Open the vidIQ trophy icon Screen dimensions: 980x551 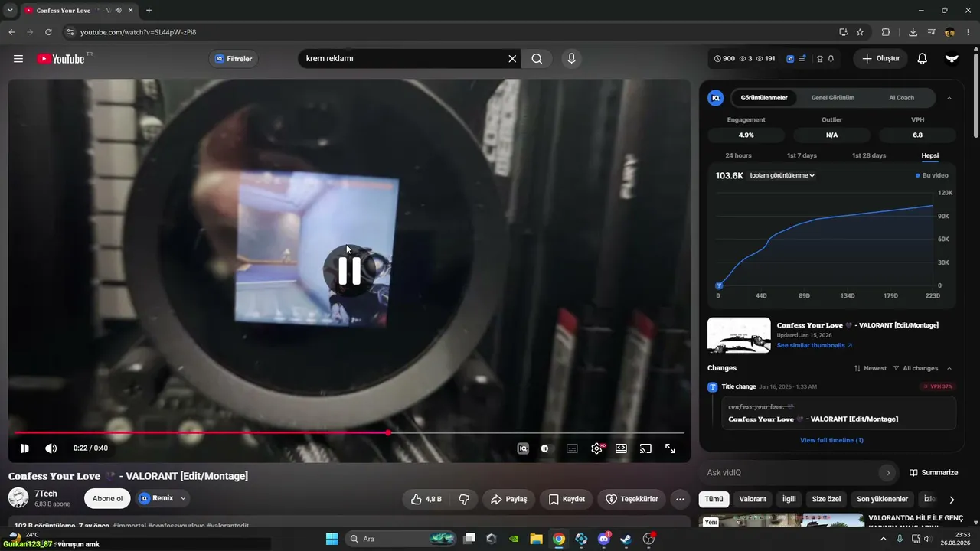coord(819,59)
